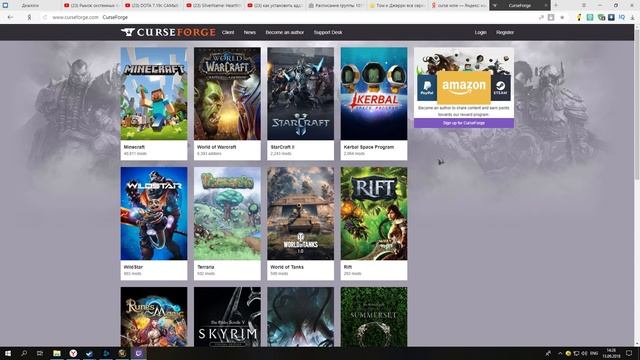Click the PayPal logo in reward banner
Screen dimensions: 640x360
tap(427, 87)
